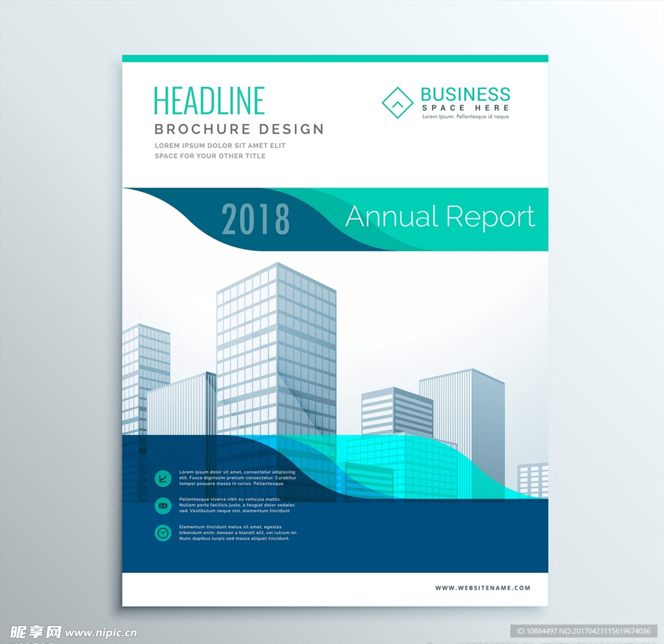
Task: Click the 'Annual Report' banner text
Action: point(440,217)
